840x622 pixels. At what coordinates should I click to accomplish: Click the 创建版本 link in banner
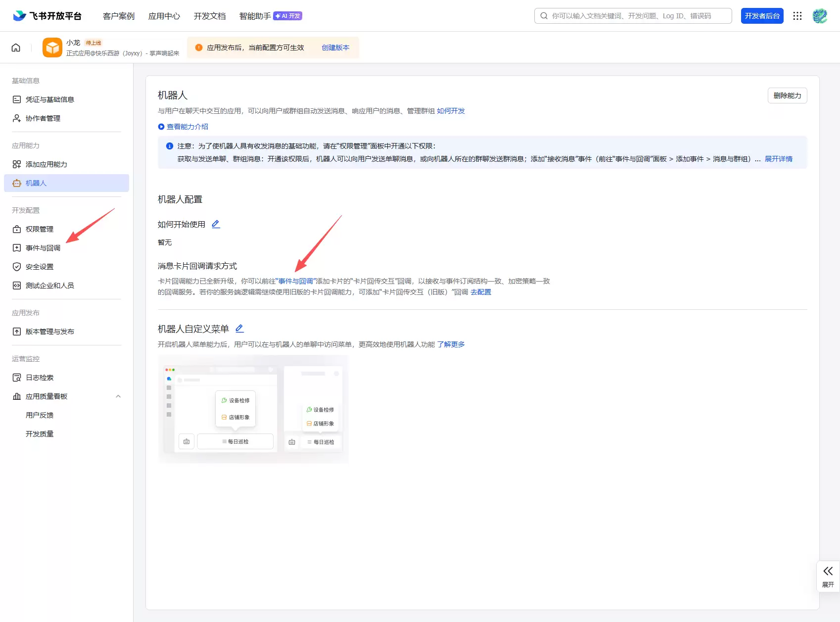pyautogui.click(x=335, y=48)
